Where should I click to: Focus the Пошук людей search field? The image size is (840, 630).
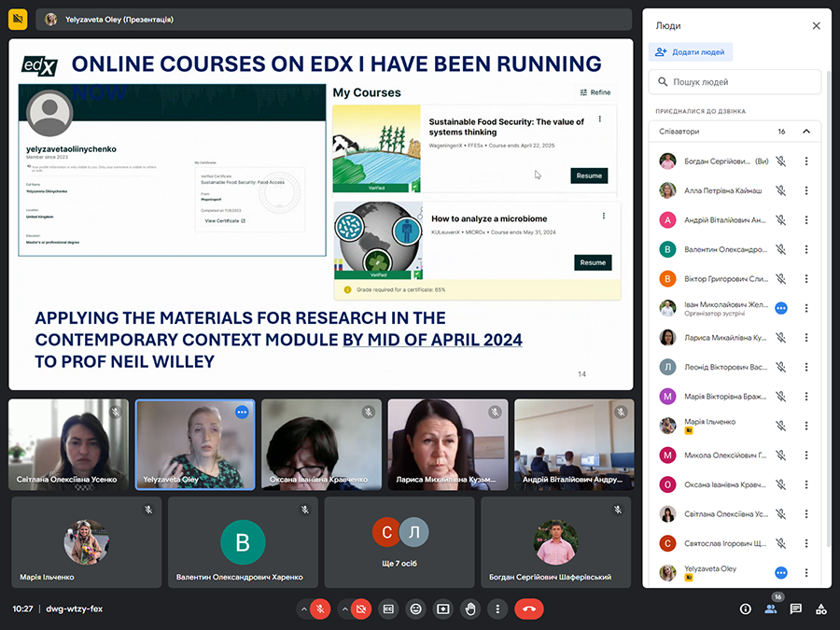click(x=735, y=82)
